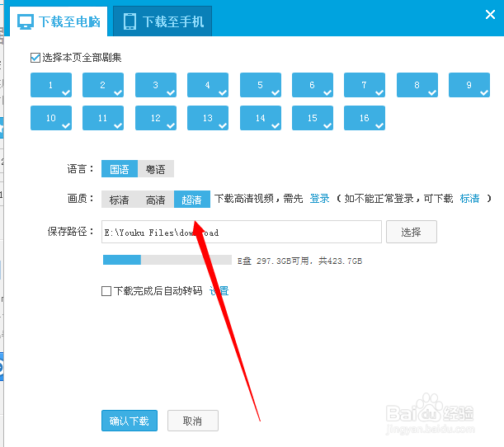Toggle episode 7 selection
The height and width of the screenshot is (447, 504).
point(365,85)
